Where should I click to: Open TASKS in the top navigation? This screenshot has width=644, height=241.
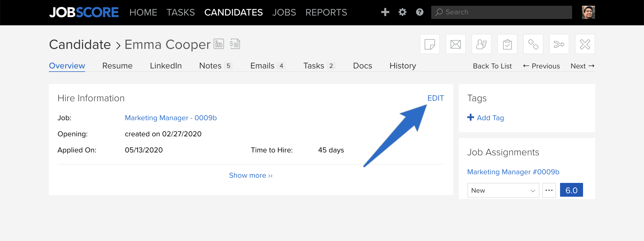click(x=181, y=12)
